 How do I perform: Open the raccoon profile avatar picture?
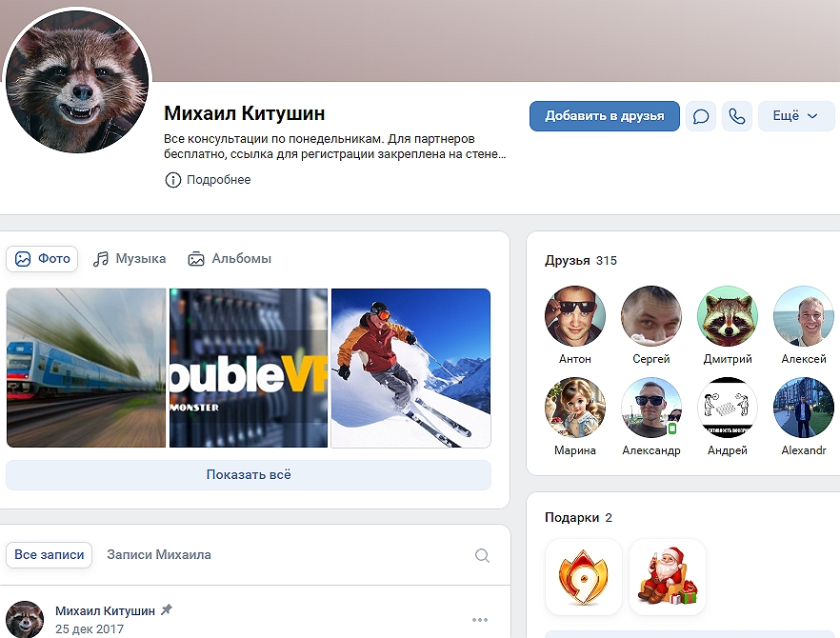[x=77, y=82]
